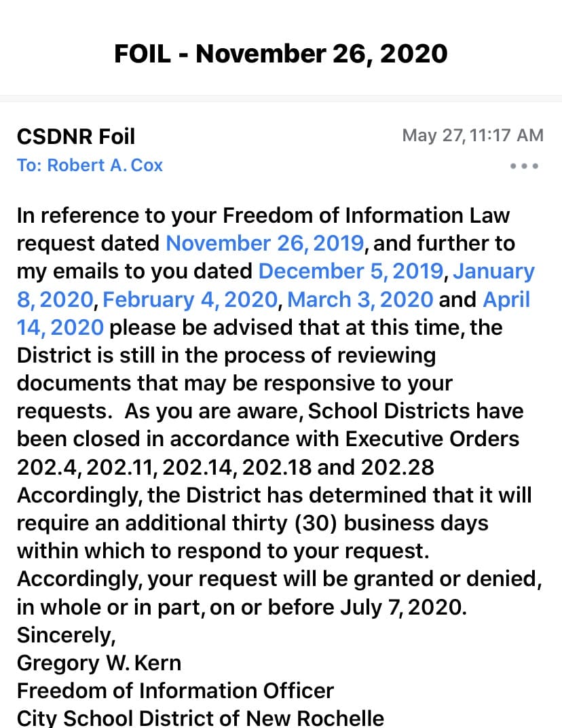Tap the May 27, 11:17 AM timestamp
The image size is (562, 728).
tap(472, 135)
